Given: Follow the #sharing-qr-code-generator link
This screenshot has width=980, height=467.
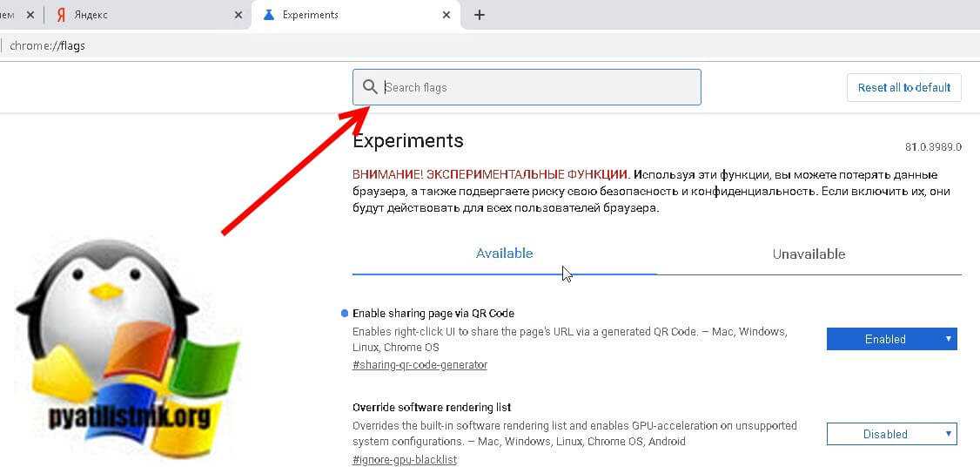Looking at the screenshot, I should coord(420,365).
